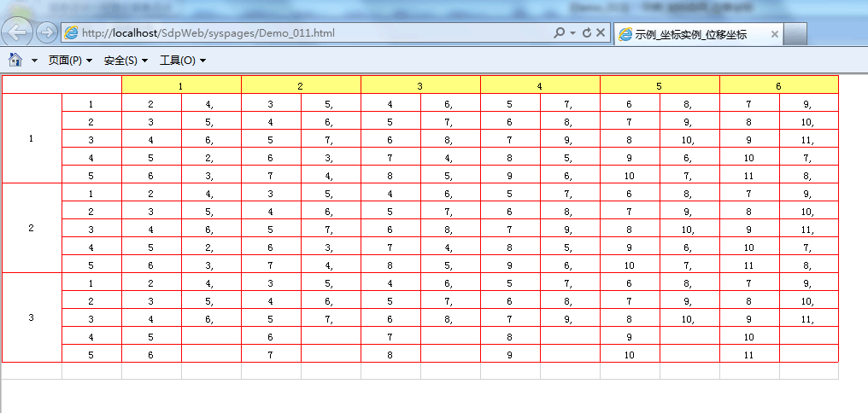The image size is (868, 413).
Task: Expand the Home button dropdown arrow
Action: click(x=34, y=61)
